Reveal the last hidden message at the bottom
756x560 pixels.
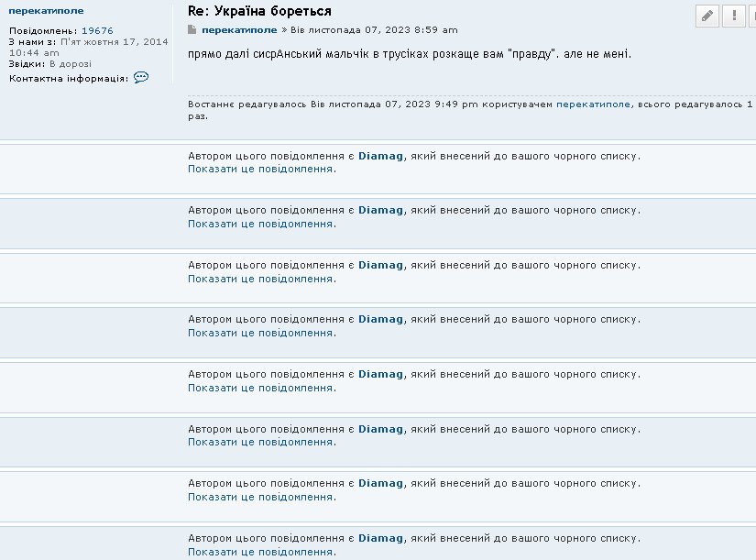[x=260, y=552]
